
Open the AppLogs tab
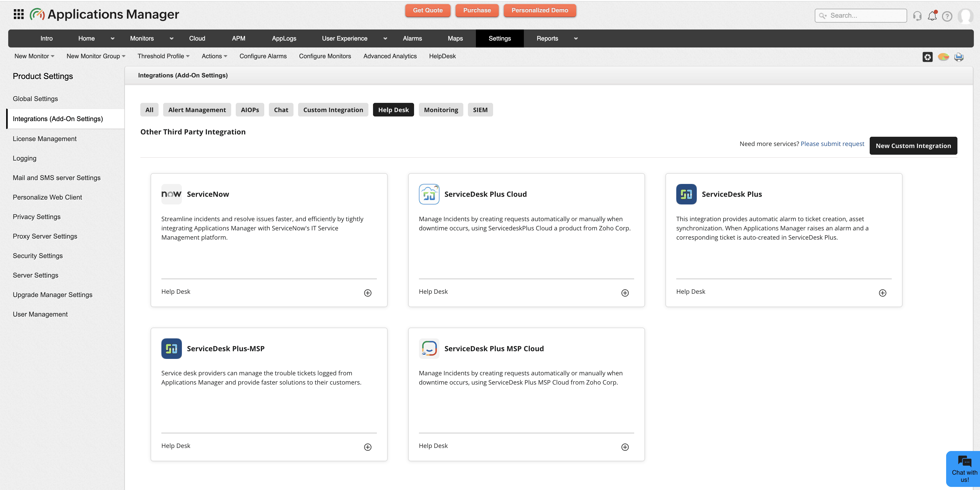[284, 38]
